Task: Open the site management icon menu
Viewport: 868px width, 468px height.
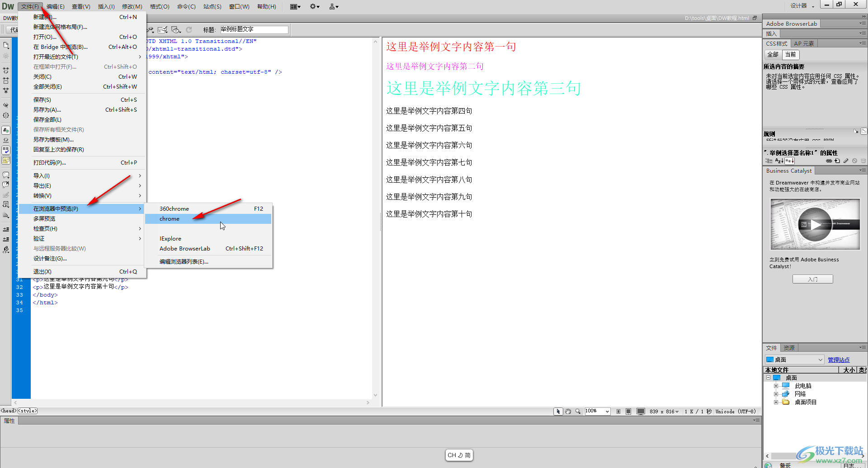Action: point(334,6)
